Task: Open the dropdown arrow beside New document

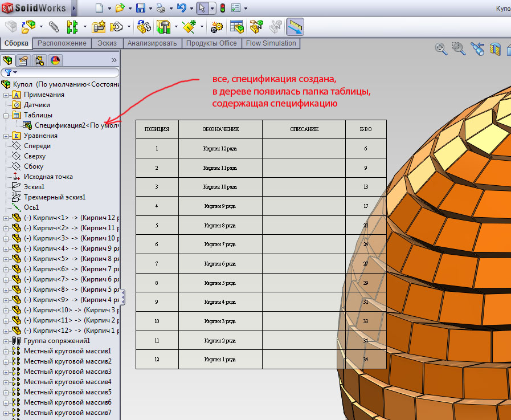Action: tap(109, 9)
